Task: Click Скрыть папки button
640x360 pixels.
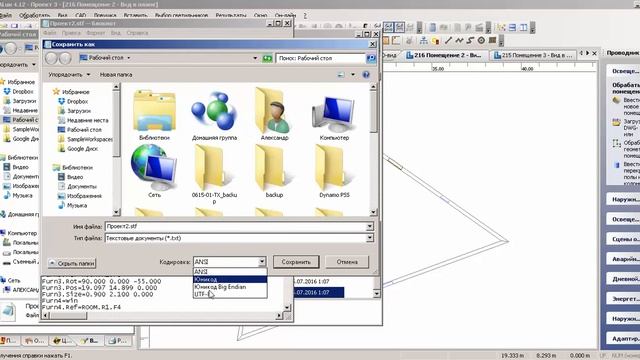Action: (72, 263)
